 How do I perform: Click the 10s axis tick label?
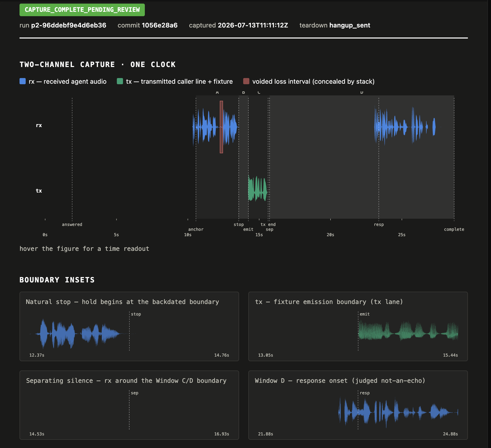tap(188, 235)
